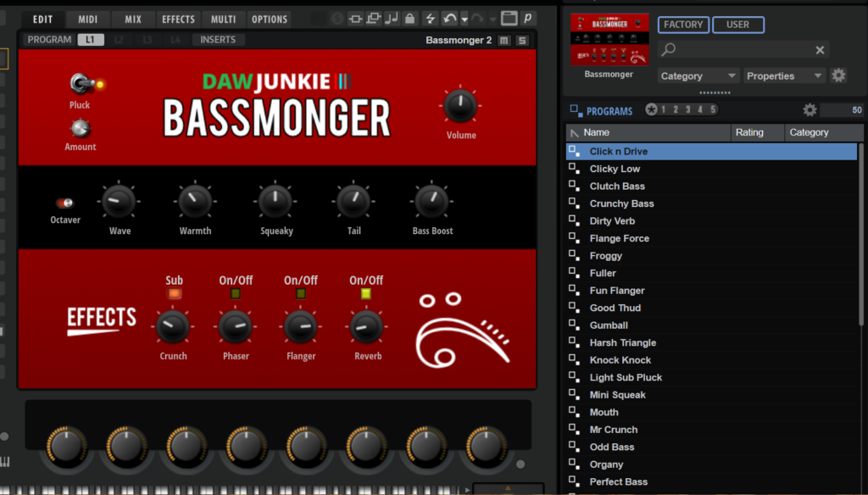The image size is (868, 495).
Task: Enable the Phaser On/Off button
Action: point(236,293)
